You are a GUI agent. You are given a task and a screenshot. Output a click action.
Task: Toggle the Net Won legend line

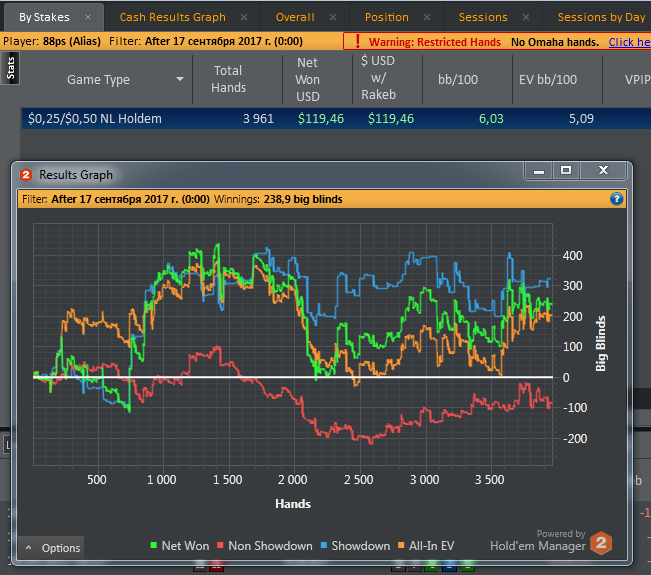tap(179, 546)
